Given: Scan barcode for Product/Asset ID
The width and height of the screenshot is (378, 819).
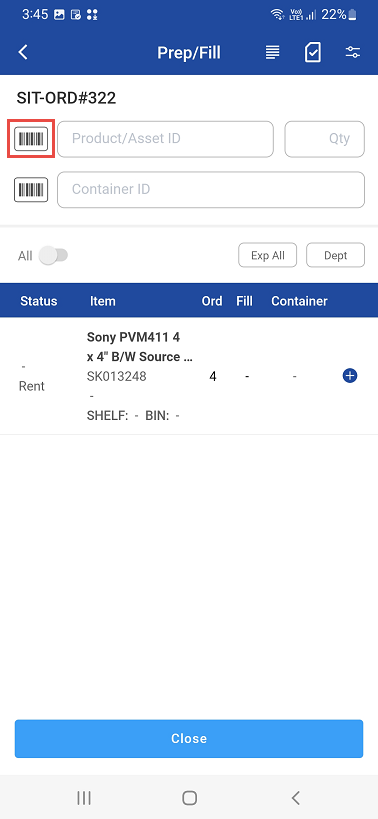Looking at the screenshot, I should coord(31,139).
